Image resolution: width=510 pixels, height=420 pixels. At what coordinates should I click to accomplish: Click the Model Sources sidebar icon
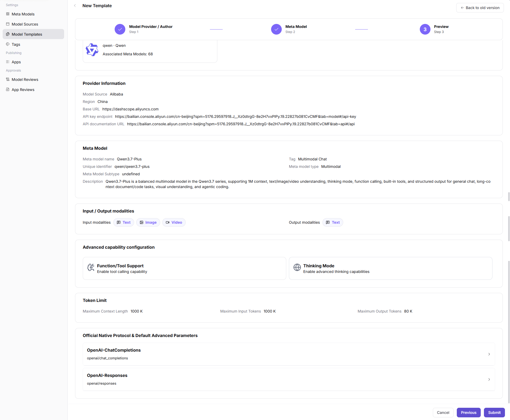(8, 24)
